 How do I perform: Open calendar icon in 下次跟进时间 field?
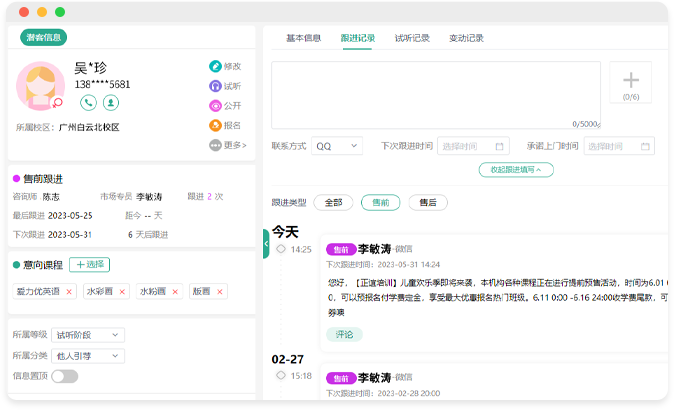point(499,146)
